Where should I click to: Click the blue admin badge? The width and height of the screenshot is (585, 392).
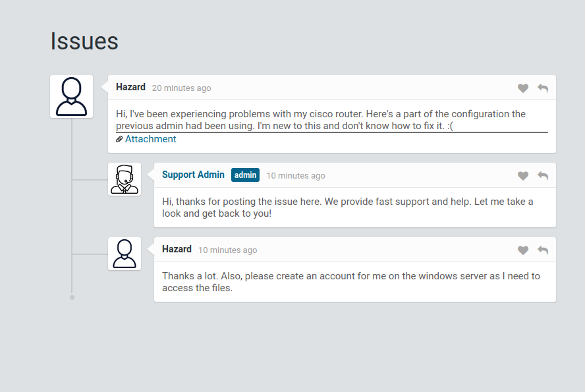click(x=245, y=175)
